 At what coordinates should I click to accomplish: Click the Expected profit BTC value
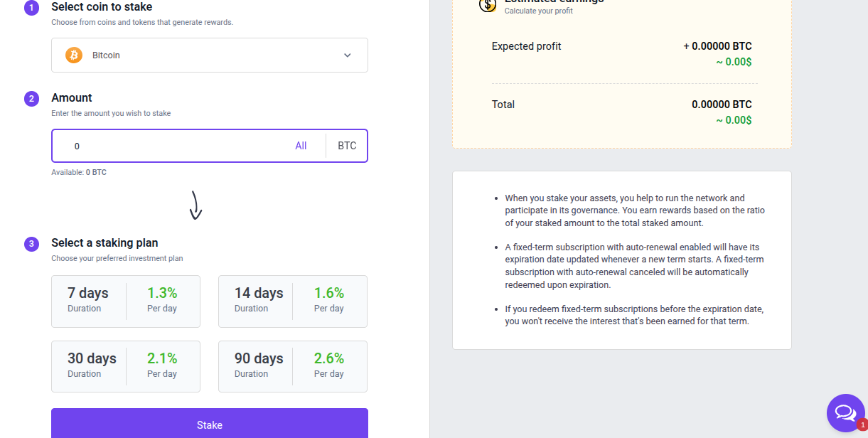[x=717, y=46]
